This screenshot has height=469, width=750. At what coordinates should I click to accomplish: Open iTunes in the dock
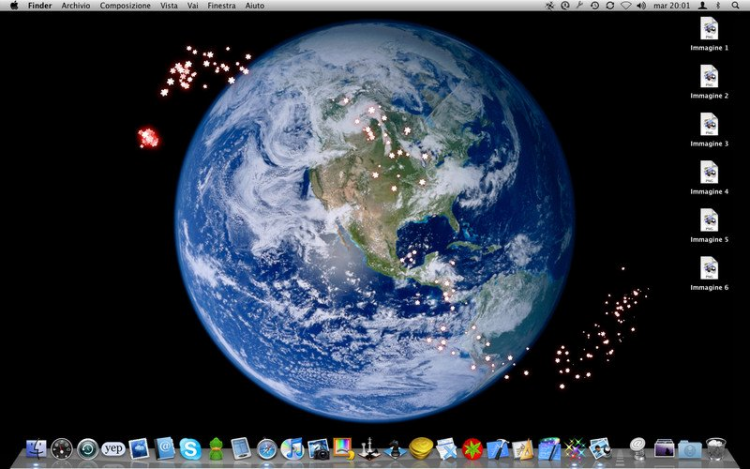coord(292,449)
